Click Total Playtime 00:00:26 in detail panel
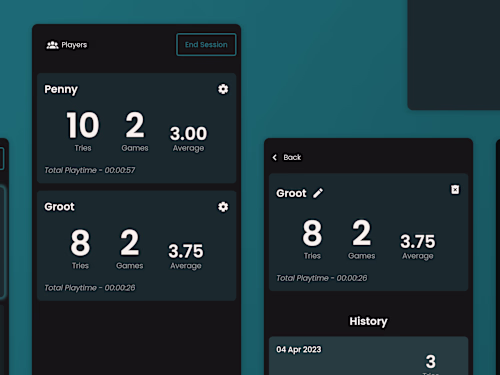 [322, 278]
